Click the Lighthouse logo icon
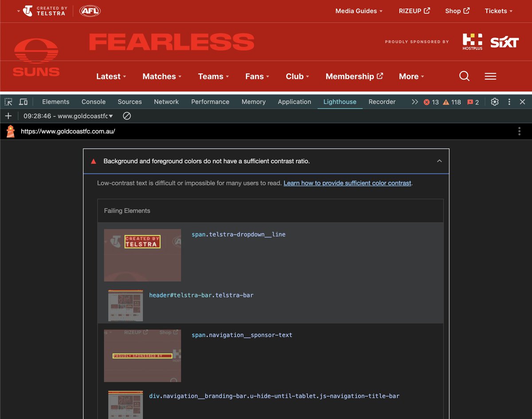 pyautogui.click(x=11, y=132)
